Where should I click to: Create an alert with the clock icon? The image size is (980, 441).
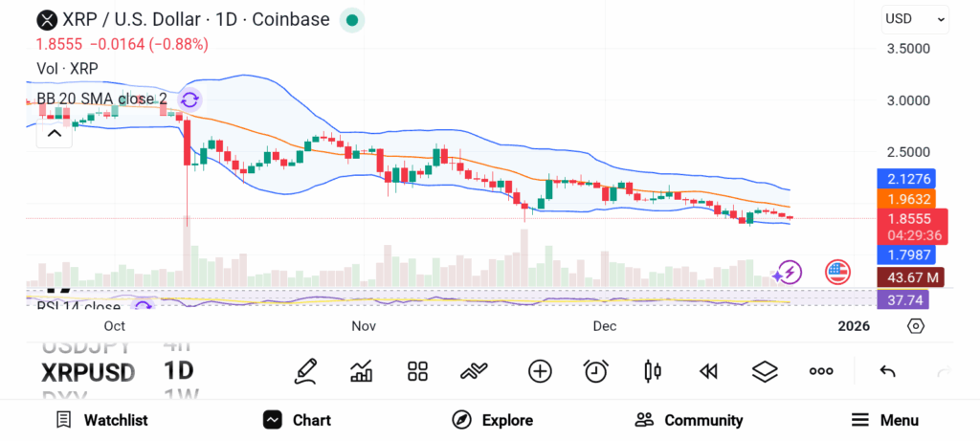(596, 371)
